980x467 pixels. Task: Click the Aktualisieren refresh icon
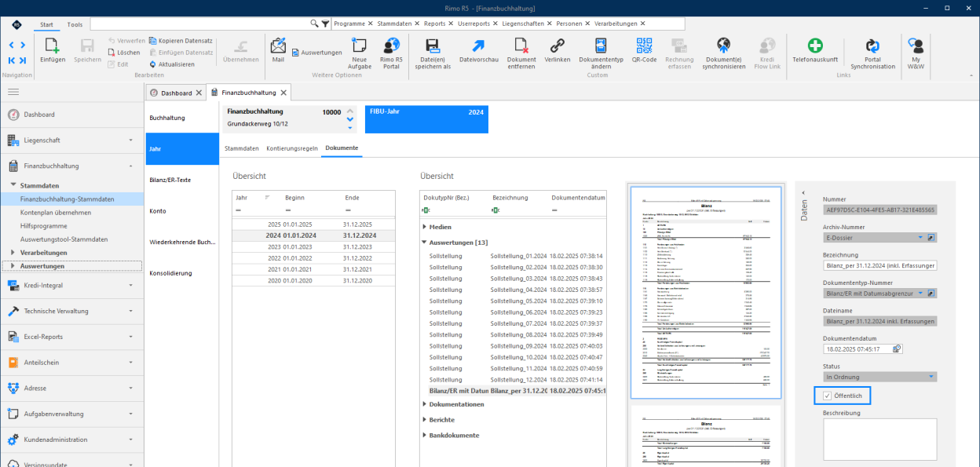click(152, 64)
